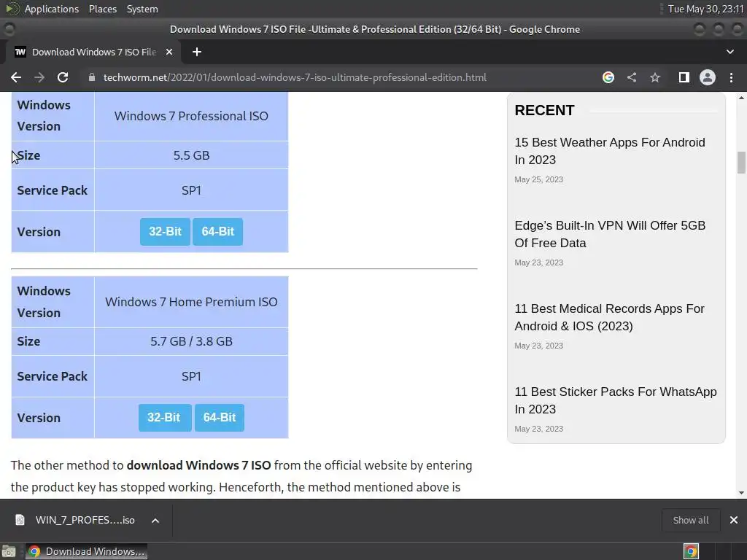Open 15 Best Weather Apps For Android article
The height and width of the screenshot is (560, 747).
click(610, 151)
